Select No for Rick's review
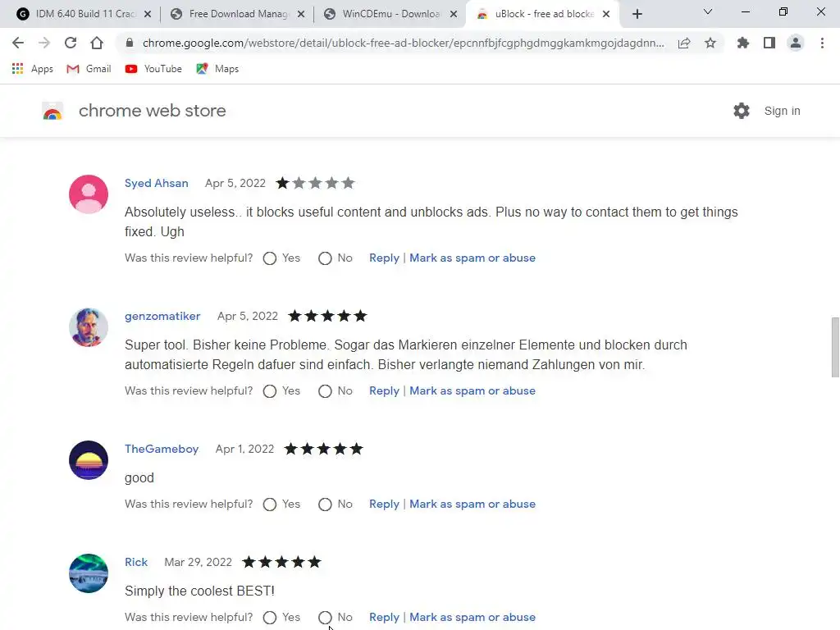 (x=325, y=618)
